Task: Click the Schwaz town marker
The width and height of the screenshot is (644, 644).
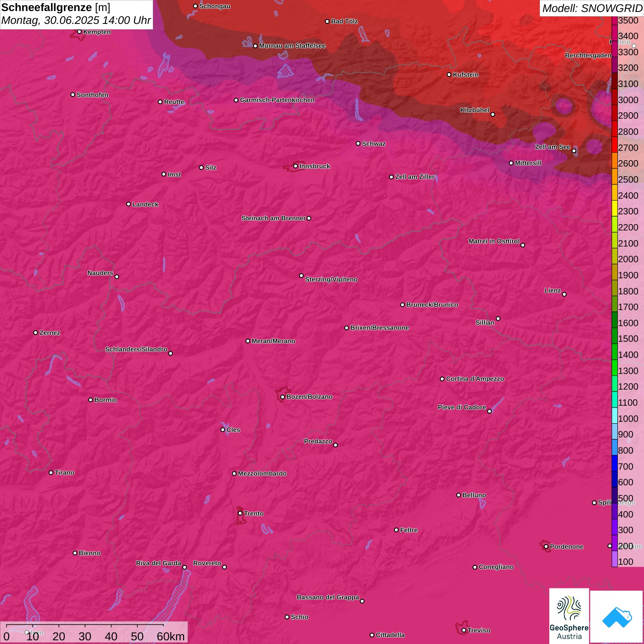Action: click(358, 144)
